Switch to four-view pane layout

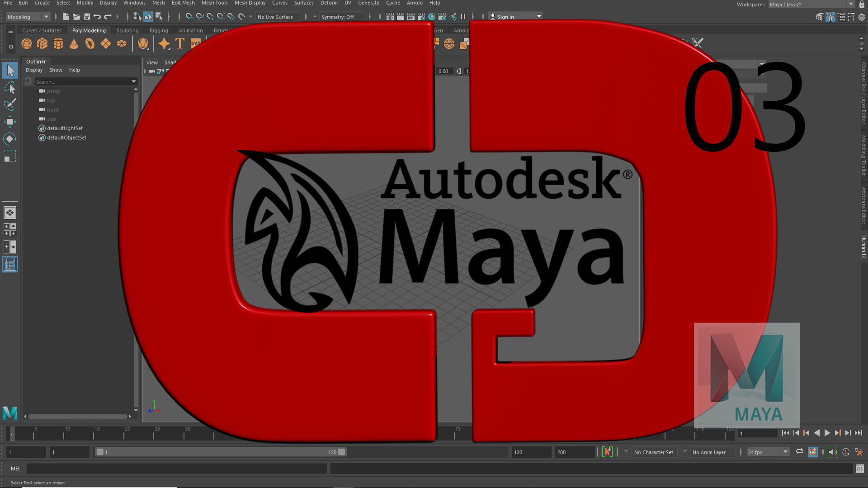tap(10, 230)
